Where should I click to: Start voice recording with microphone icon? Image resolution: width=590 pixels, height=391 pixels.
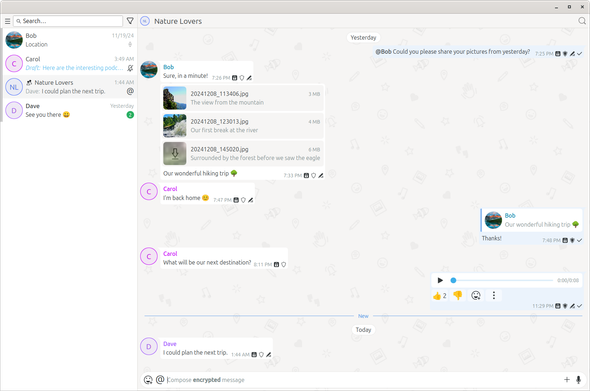579,380
